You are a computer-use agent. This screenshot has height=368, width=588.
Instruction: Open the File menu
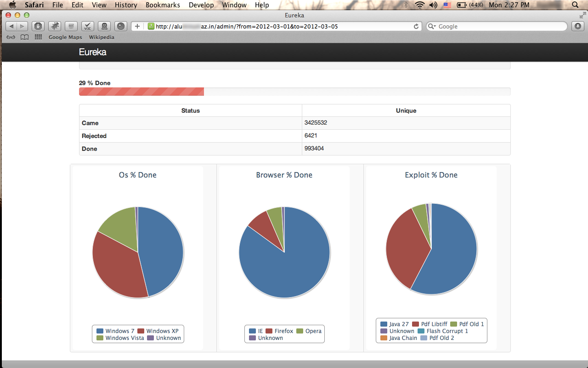[x=57, y=5]
